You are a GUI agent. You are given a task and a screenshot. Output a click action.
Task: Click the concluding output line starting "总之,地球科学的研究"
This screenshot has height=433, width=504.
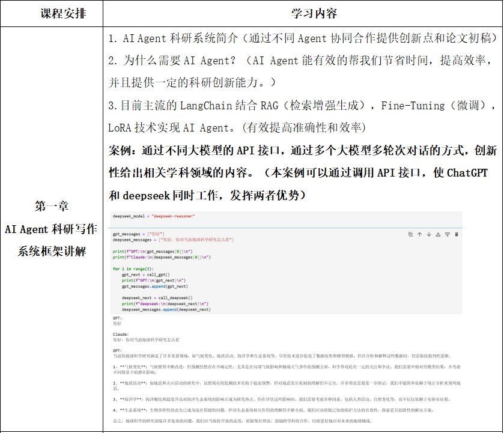point(243,421)
